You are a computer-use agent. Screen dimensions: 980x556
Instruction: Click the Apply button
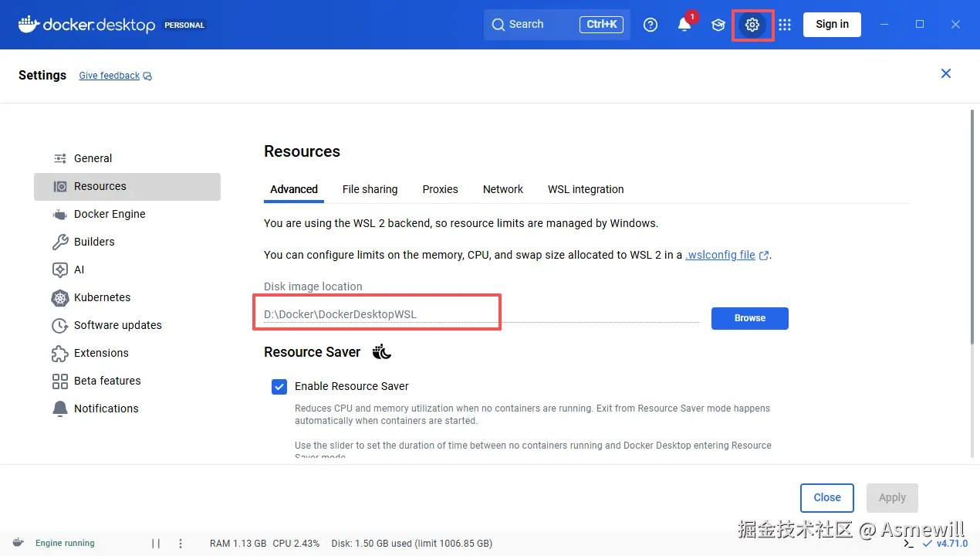tap(892, 498)
